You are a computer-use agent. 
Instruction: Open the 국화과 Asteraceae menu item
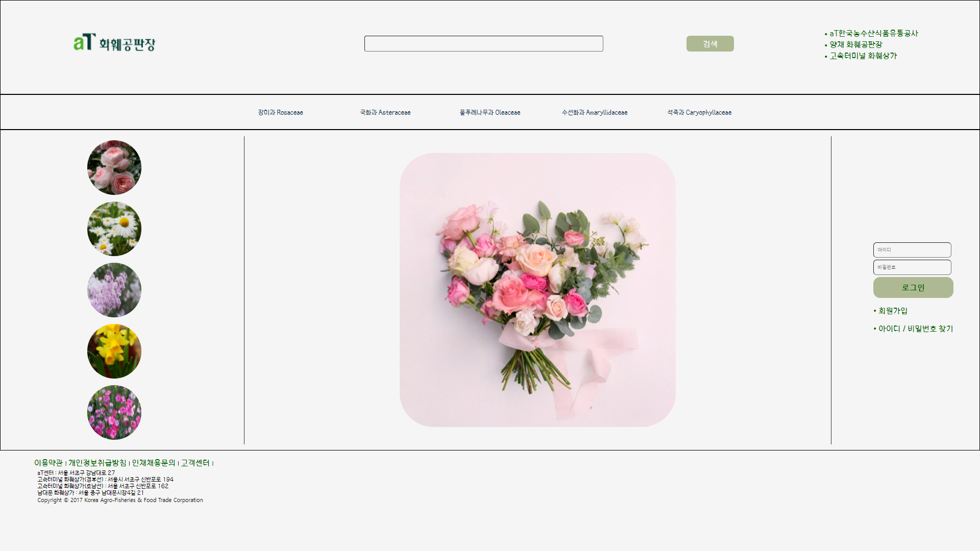click(x=385, y=113)
